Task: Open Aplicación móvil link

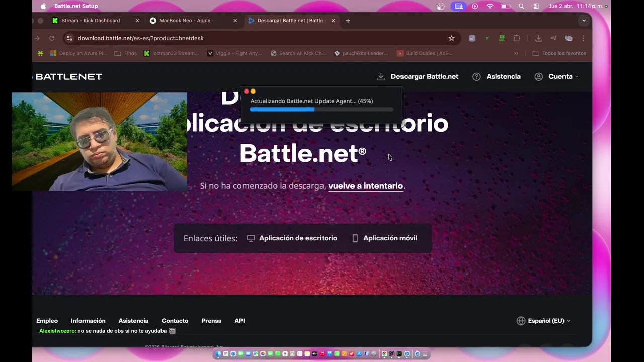Action: point(384,238)
